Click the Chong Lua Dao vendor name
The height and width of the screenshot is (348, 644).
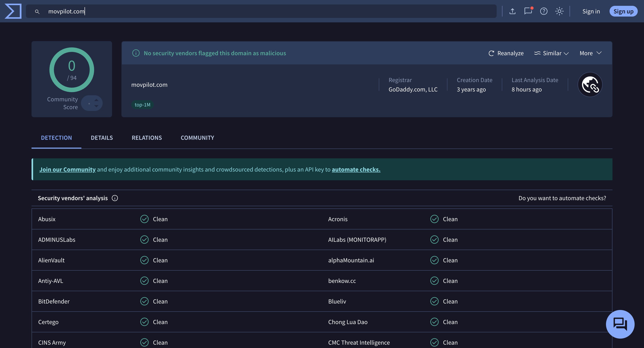point(348,322)
